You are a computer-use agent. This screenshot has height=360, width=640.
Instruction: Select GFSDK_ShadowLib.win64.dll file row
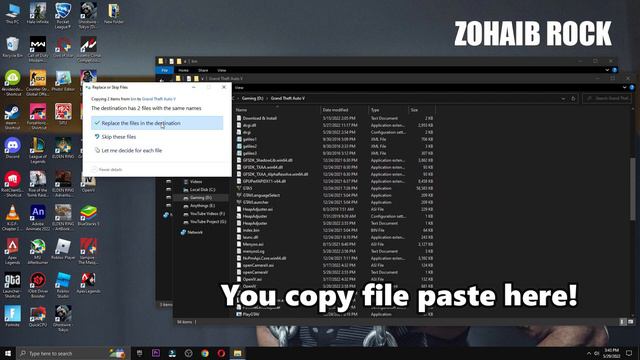(335, 160)
